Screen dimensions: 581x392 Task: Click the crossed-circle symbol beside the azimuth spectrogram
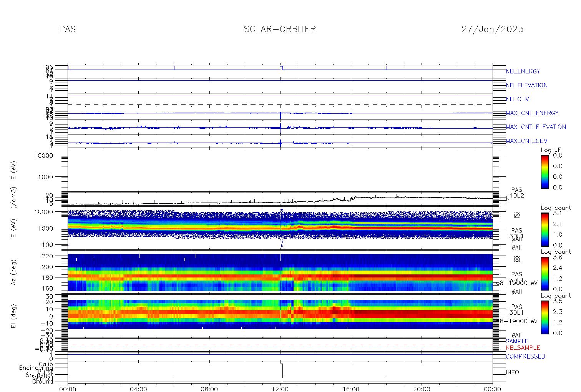517,259
